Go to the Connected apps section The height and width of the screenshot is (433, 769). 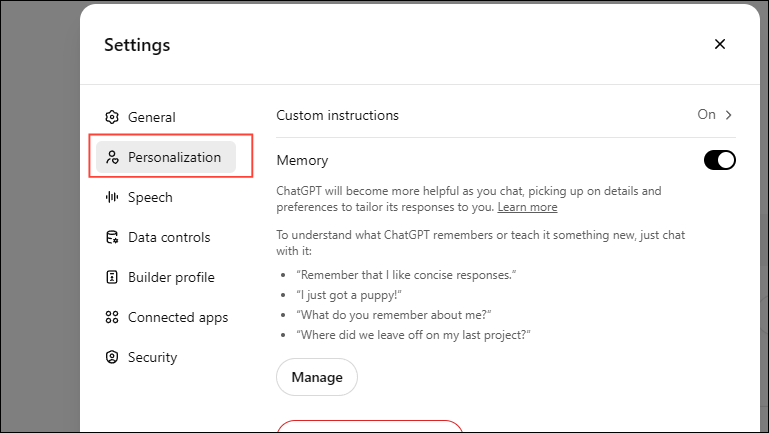[178, 317]
